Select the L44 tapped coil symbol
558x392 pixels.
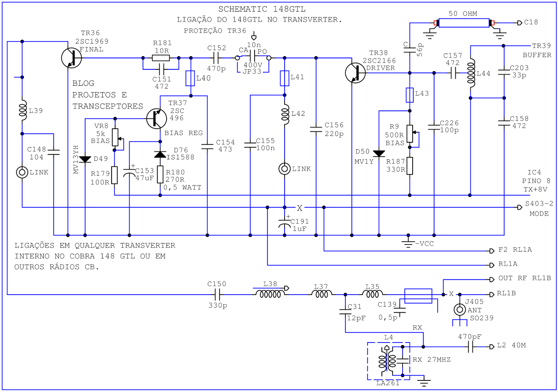[471, 73]
